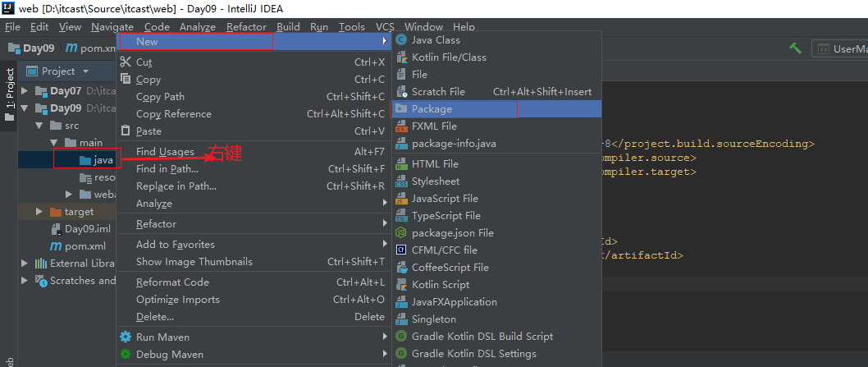Open the Window menu

point(423,26)
